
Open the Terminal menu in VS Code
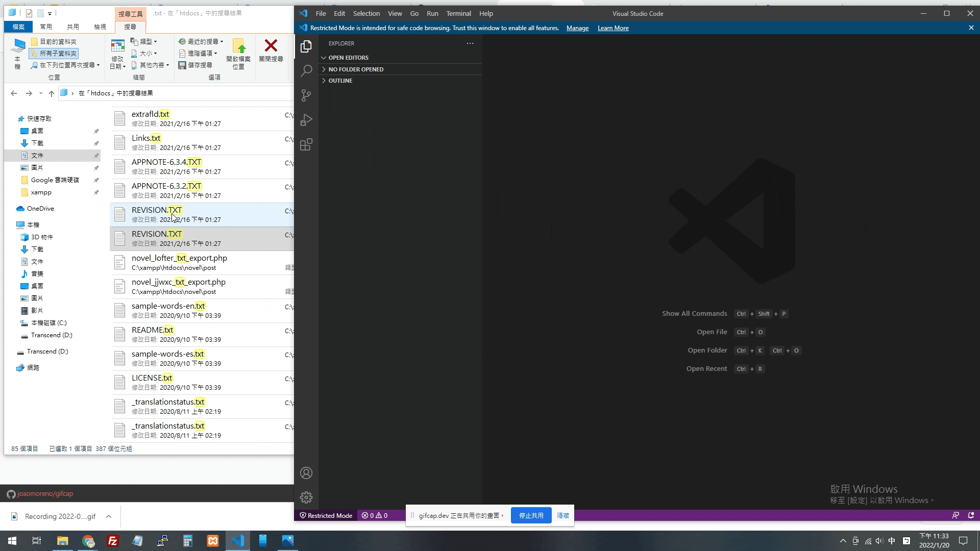[x=458, y=13]
